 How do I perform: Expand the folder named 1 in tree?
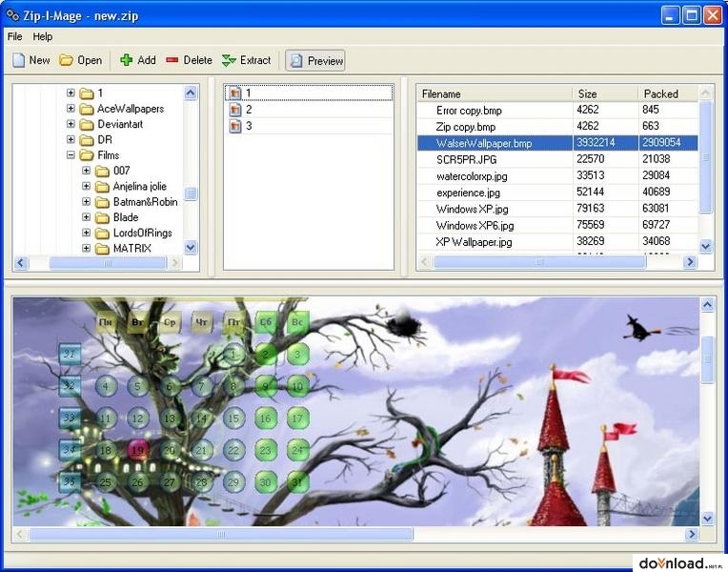pyautogui.click(x=71, y=92)
